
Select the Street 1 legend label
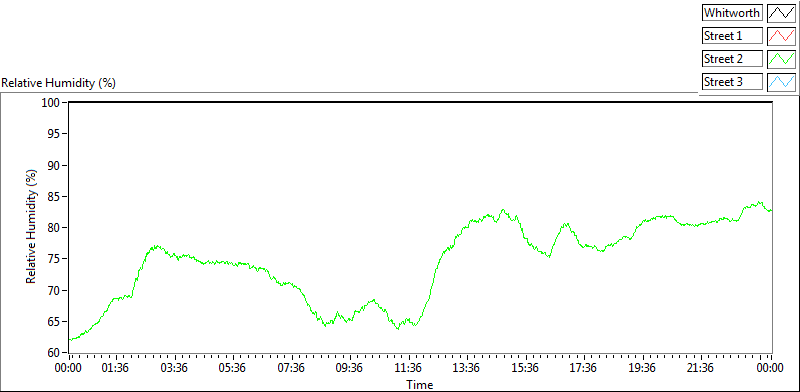click(x=732, y=36)
